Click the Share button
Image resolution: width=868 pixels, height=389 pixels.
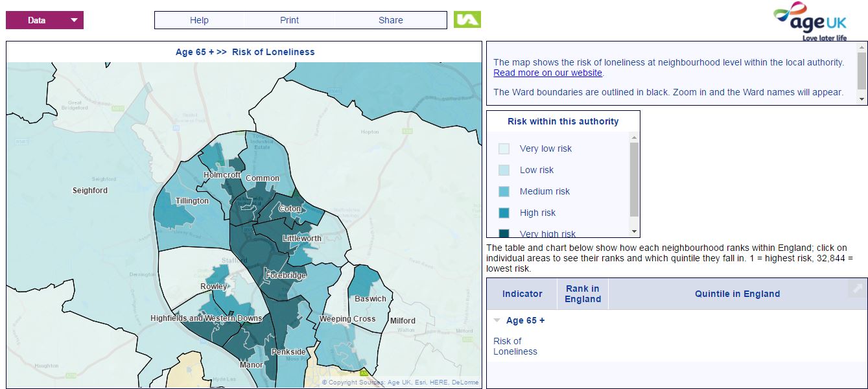(390, 20)
